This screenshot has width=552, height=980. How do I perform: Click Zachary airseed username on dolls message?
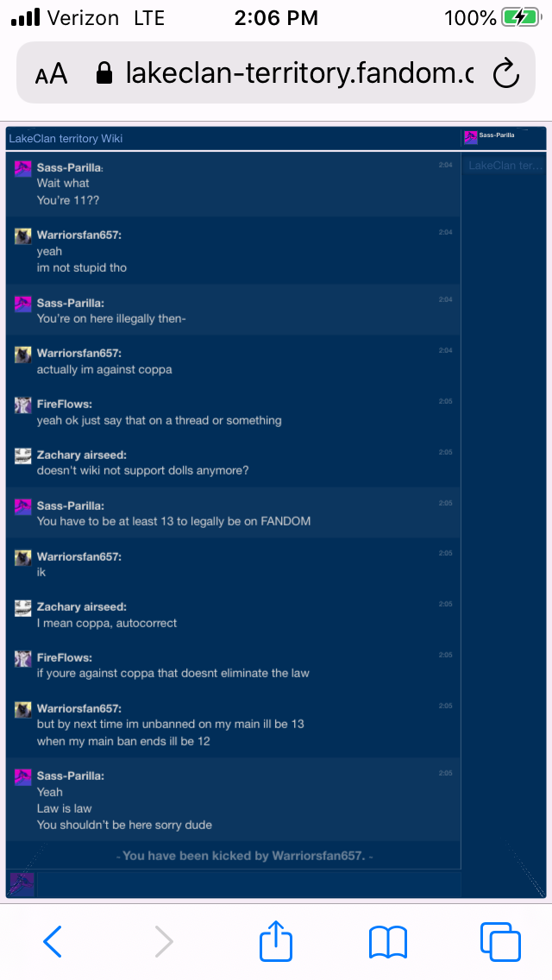(x=82, y=455)
